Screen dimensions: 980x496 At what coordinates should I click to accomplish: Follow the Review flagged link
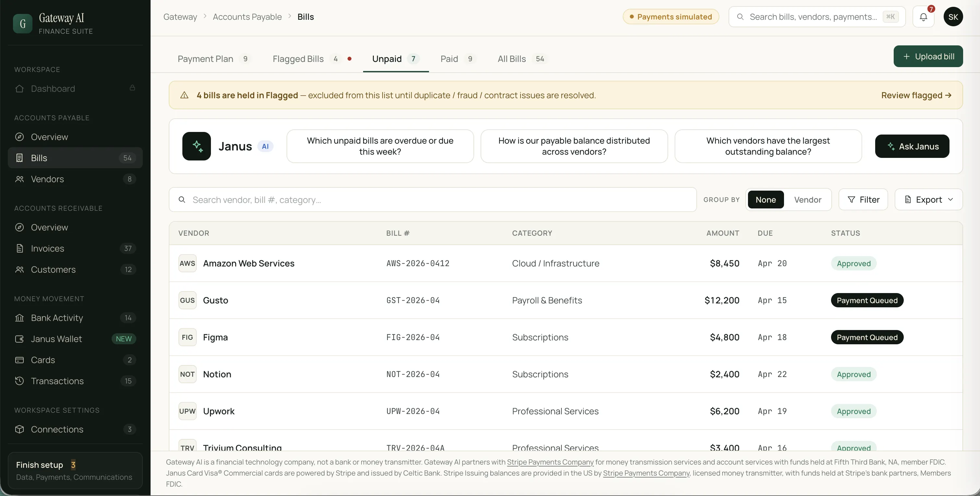(x=916, y=95)
